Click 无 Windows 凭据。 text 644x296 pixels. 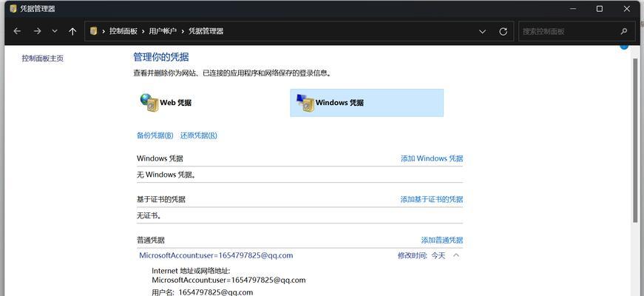coord(166,175)
